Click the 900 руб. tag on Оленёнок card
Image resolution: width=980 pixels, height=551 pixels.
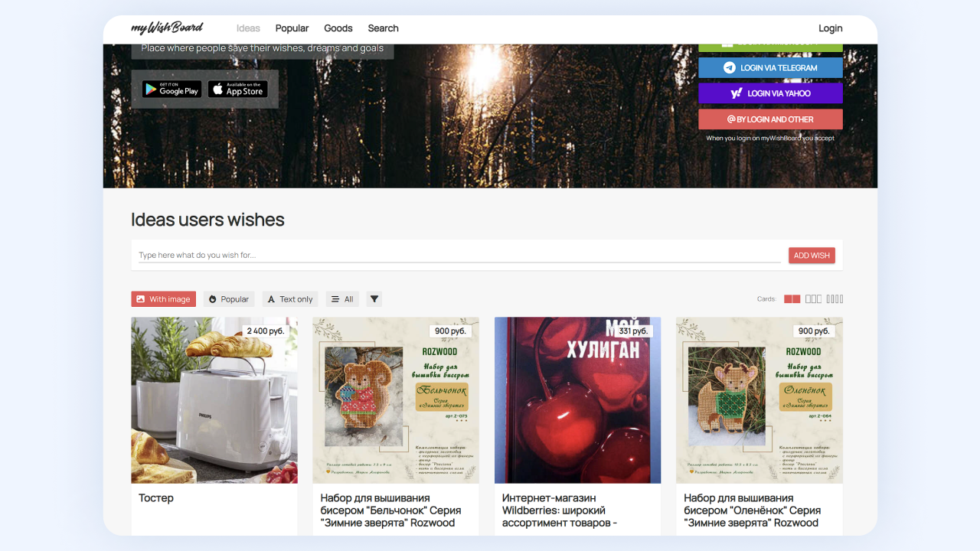coord(814,331)
